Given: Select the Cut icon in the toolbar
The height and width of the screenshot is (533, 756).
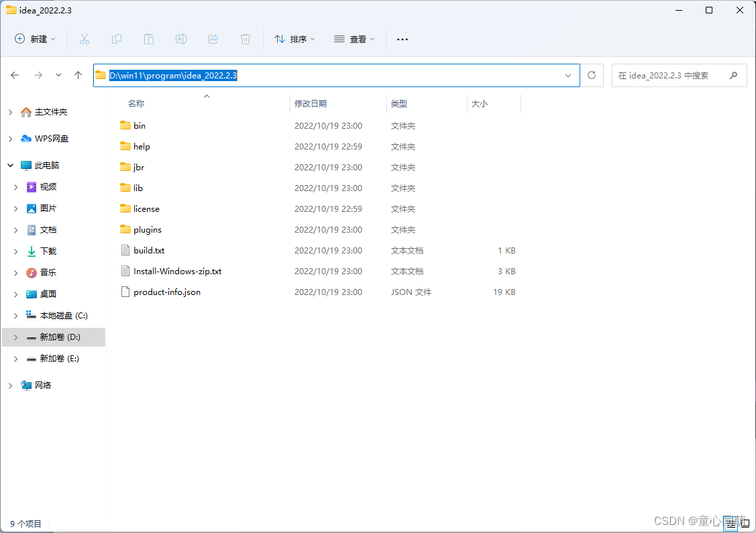Looking at the screenshot, I should (84, 39).
